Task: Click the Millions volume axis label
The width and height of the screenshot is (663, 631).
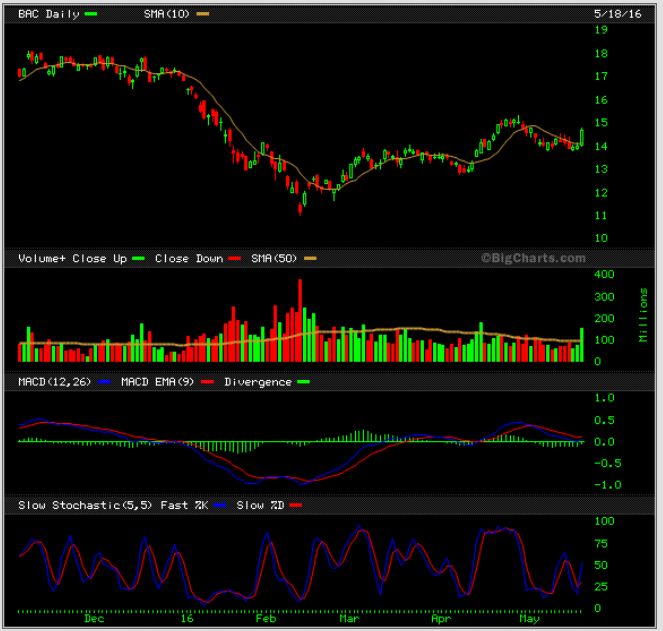Action: [x=642, y=315]
